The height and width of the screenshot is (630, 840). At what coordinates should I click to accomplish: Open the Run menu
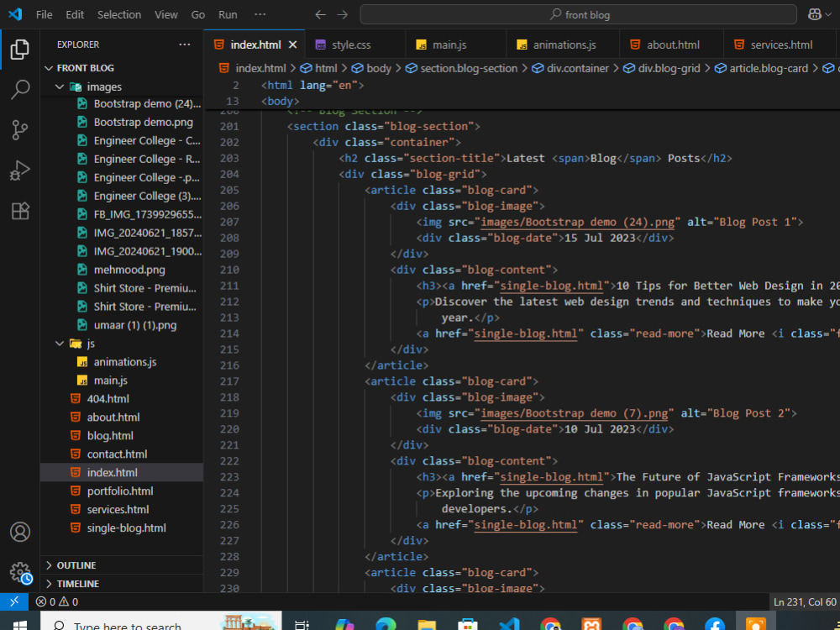tap(228, 14)
